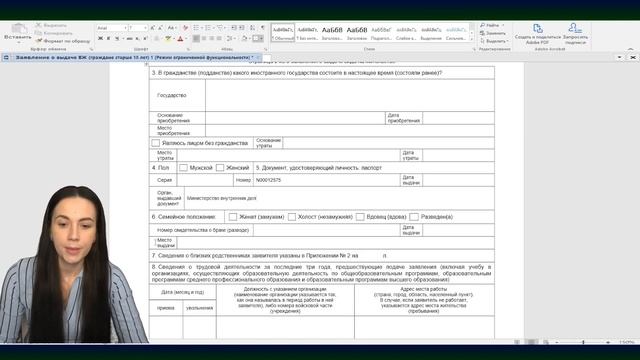This screenshot has width=640, height=360.
Task: Center the text
Action: pyautogui.click(x=204, y=38)
